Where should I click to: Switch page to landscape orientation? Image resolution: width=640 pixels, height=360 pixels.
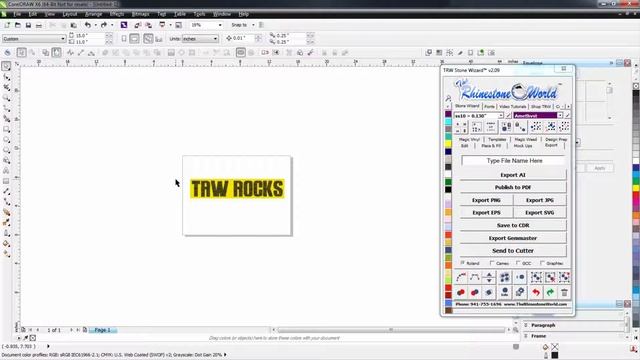tap(134, 39)
